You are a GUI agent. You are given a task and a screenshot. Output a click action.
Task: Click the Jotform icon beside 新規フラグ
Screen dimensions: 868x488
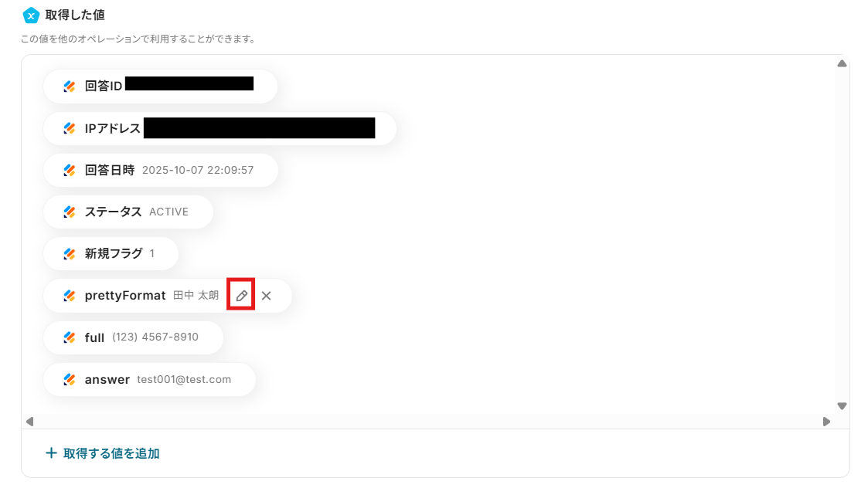coord(70,254)
